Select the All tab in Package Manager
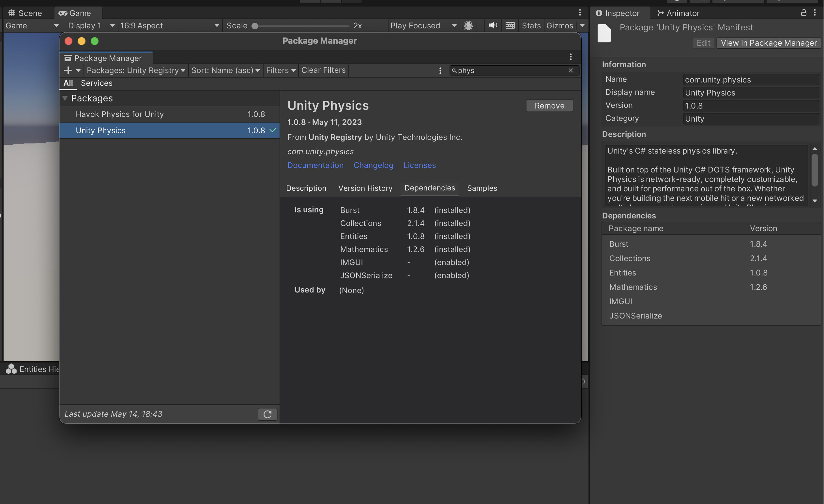Image resolution: width=824 pixels, height=504 pixels. click(68, 83)
